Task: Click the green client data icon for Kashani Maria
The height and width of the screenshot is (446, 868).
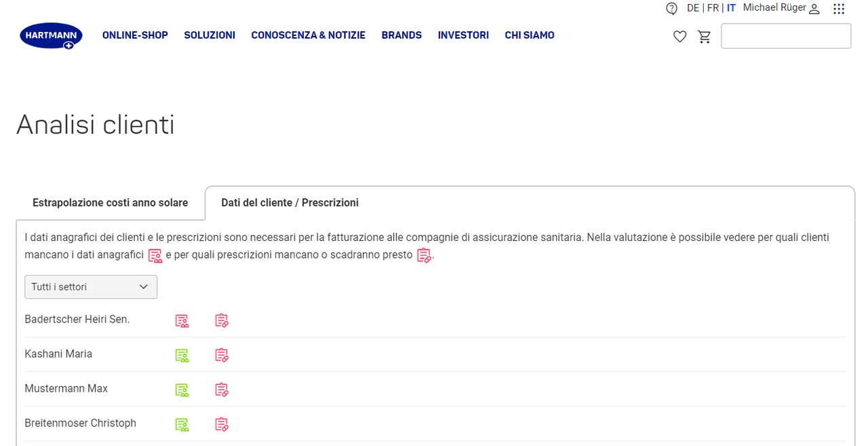Action: (x=182, y=355)
